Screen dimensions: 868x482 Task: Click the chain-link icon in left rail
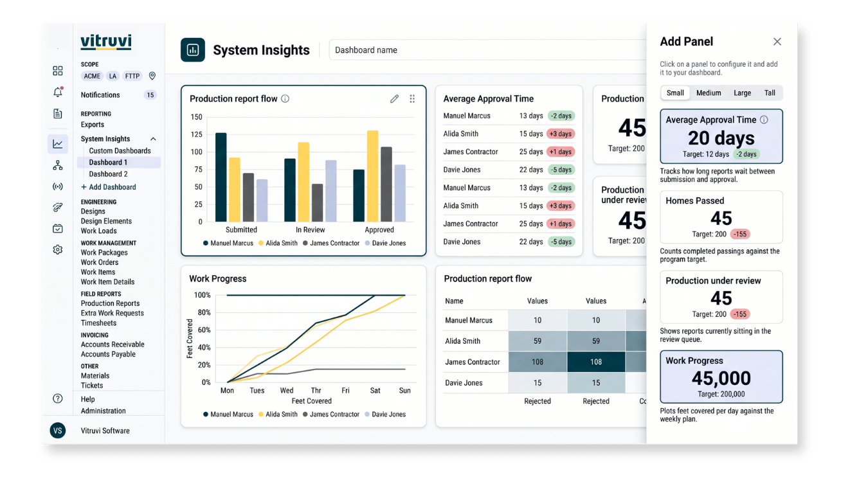58,208
